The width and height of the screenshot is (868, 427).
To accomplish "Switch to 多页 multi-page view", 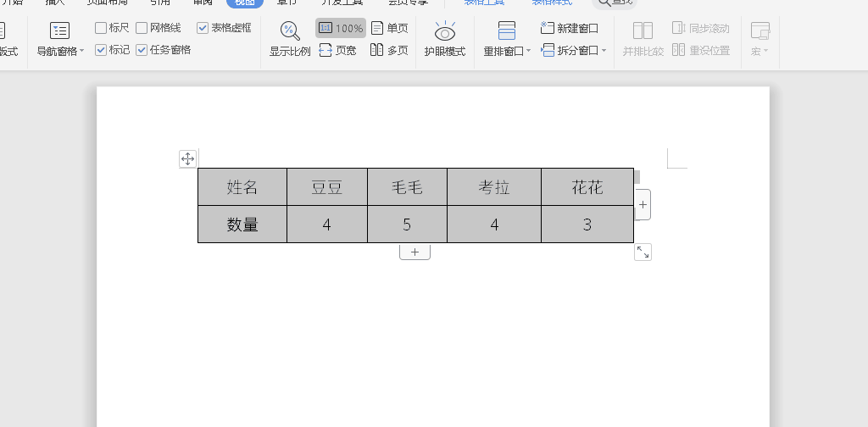I will click(x=390, y=50).
